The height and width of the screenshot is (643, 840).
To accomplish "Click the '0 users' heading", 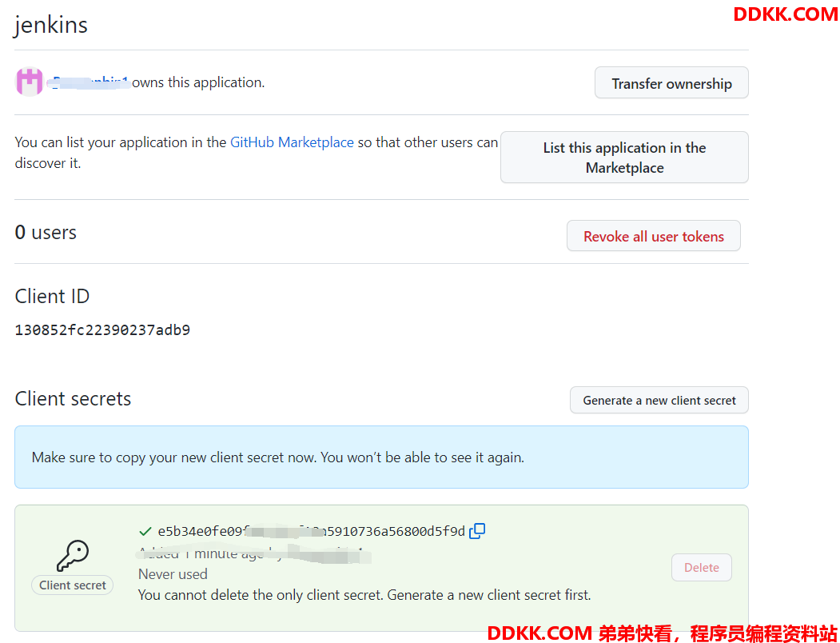I will pyautogui.click(x=46, y=232).
